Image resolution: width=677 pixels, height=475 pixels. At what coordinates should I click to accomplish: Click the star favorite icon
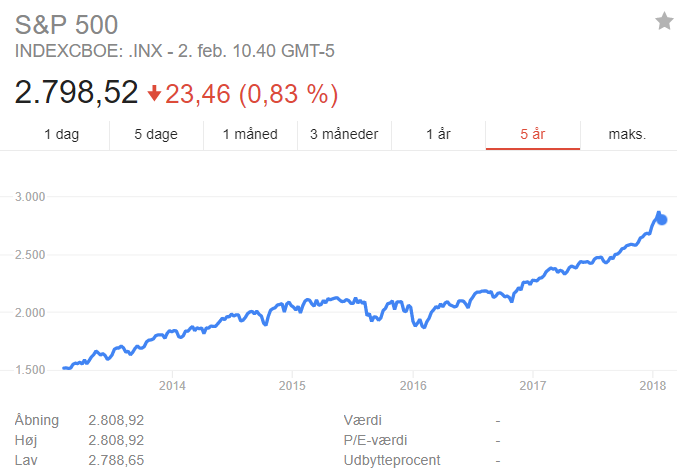click(664, 22)
